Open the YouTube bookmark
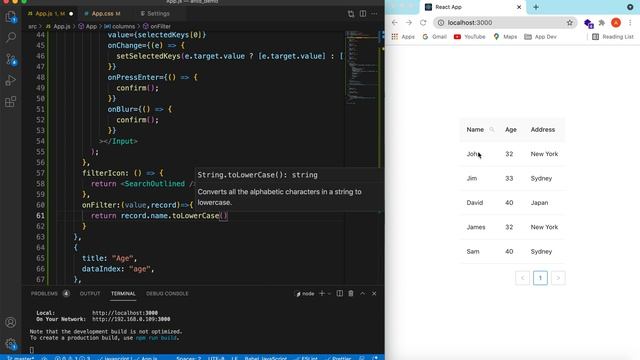 click(x=470, y=37)
